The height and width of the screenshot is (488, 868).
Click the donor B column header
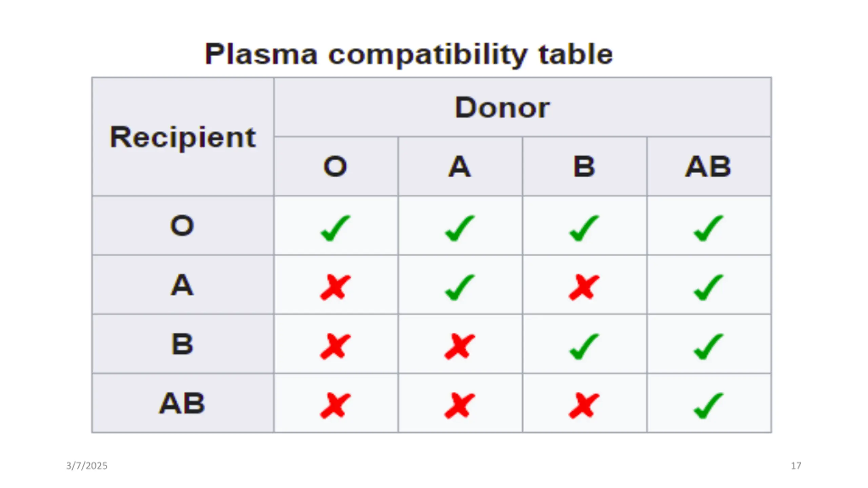coord(584,166)
